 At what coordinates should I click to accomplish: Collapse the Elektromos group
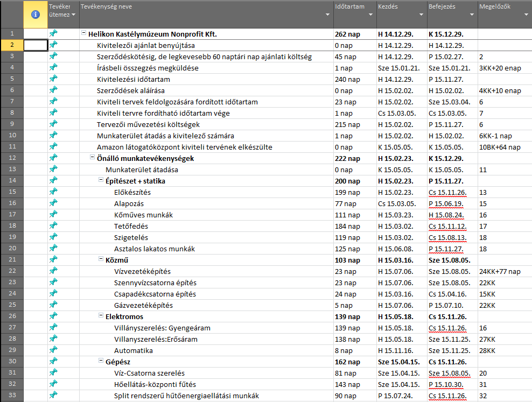point(101,315)
